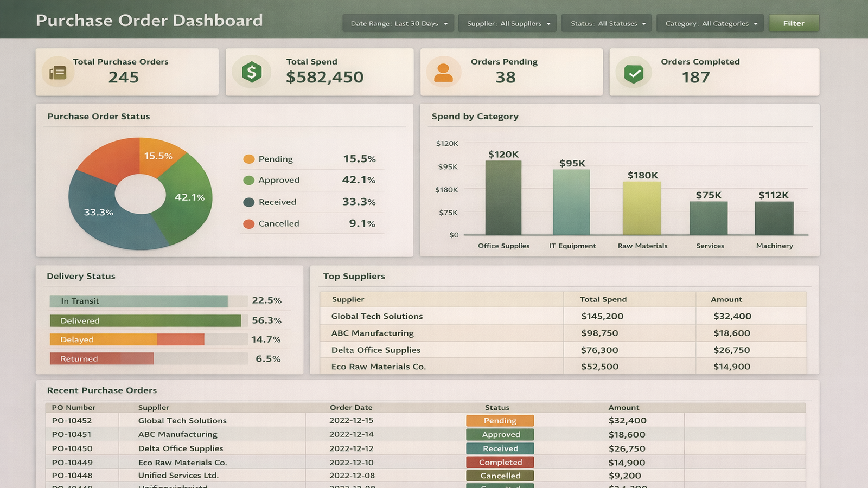This screenshot has height=488, width=868.
Task: Click the Delivered progress bar
Action: [x=145, y=320]
